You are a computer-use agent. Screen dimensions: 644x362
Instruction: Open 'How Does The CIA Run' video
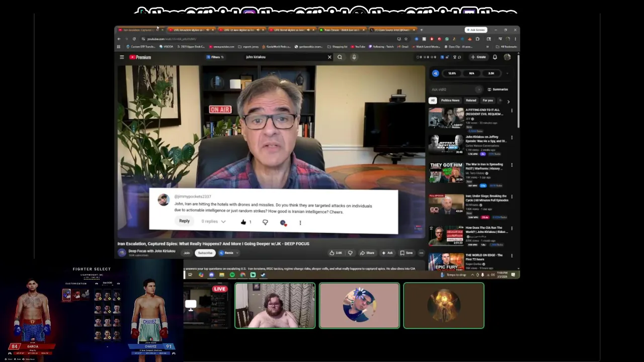point(446,235)
